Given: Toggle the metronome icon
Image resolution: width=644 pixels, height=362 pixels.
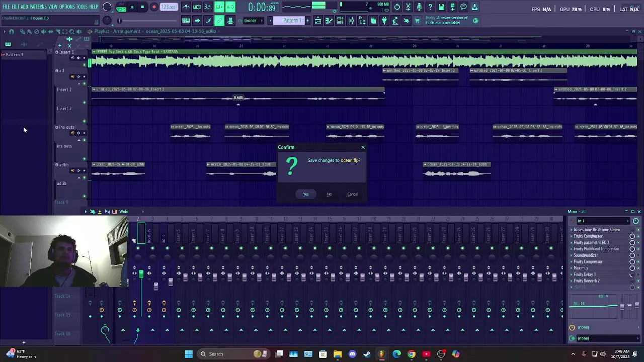Looking at the screenshot, I should pyautogui.click(x=186, y=7).
